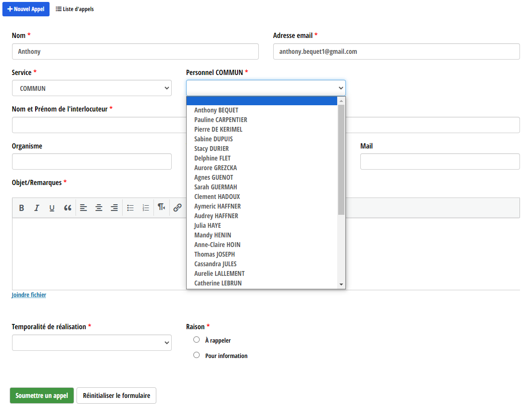The width and height of the screenshot is (532, 408).
Task: Apply italic formatting in the editor toolbar
Action: (37, 208)
